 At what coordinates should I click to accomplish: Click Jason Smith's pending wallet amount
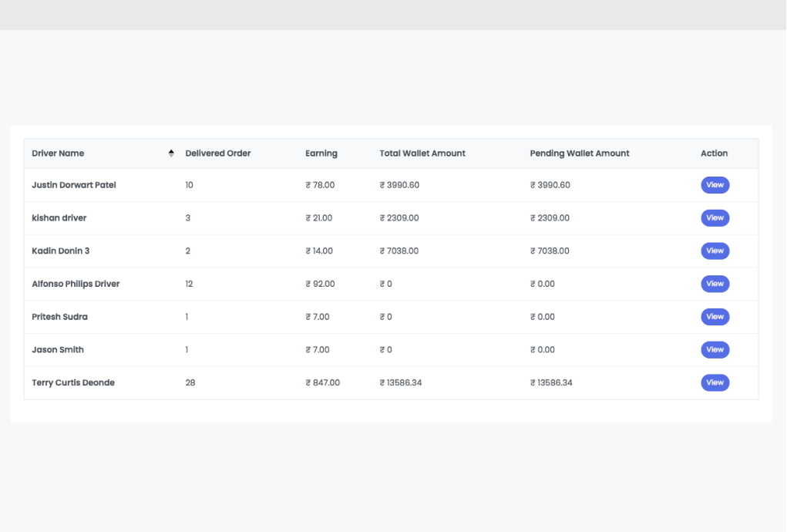[x=543, y=350]
